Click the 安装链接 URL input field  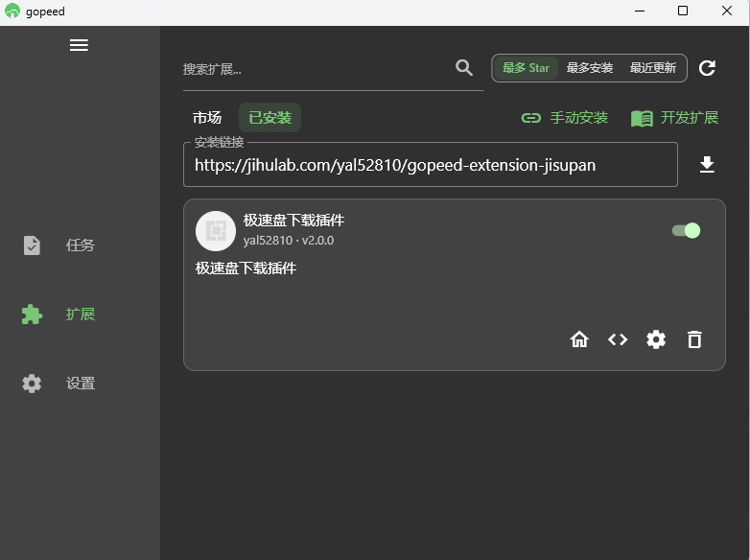tap(431, 165)
